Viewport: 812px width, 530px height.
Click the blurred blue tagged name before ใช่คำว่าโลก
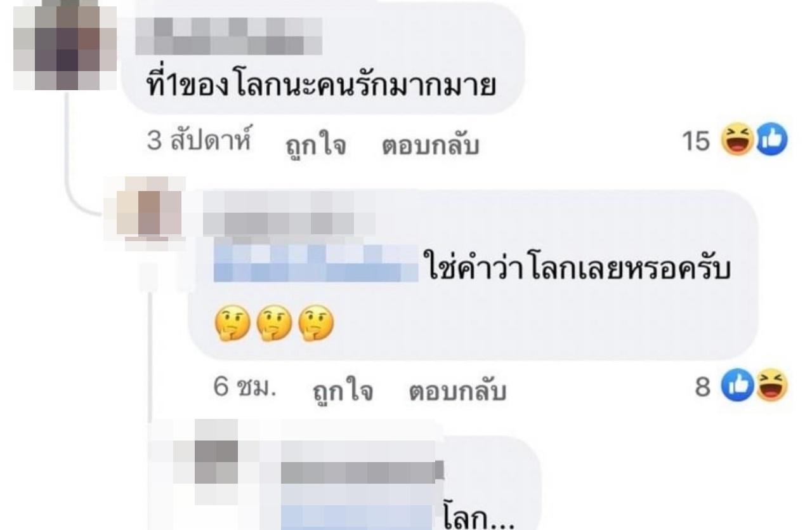coord(317,263)
